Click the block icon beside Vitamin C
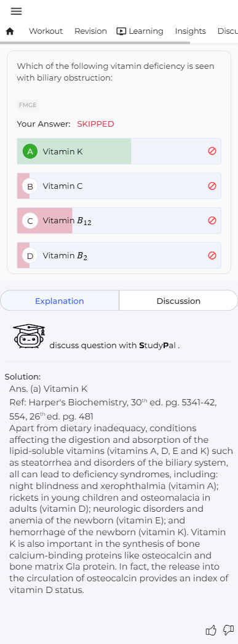The width and height of the screenshot is (238, 644). [212, 186]
